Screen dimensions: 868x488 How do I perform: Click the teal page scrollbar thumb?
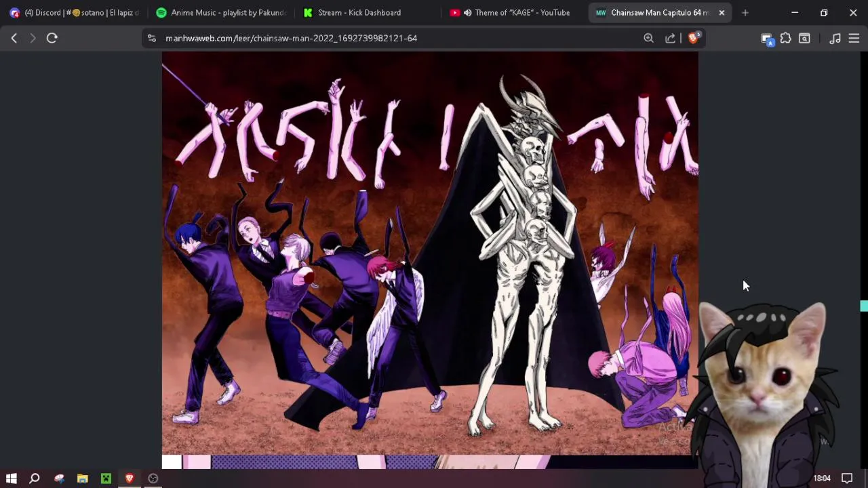point(864,306)
